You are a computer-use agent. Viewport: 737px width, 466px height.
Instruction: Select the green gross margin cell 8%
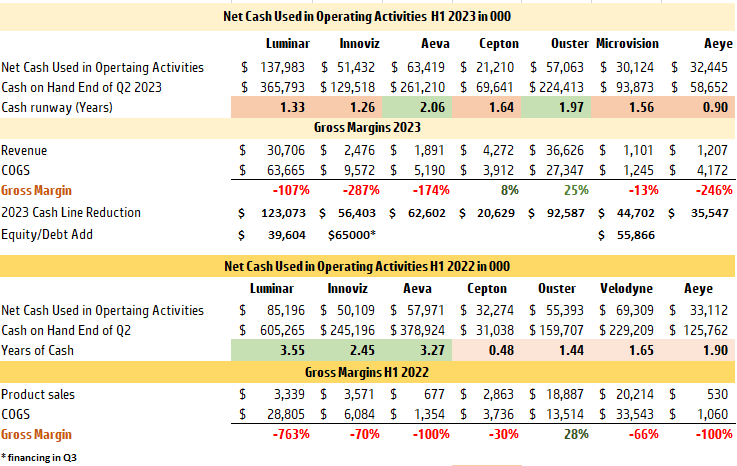(x=509, y=190)
